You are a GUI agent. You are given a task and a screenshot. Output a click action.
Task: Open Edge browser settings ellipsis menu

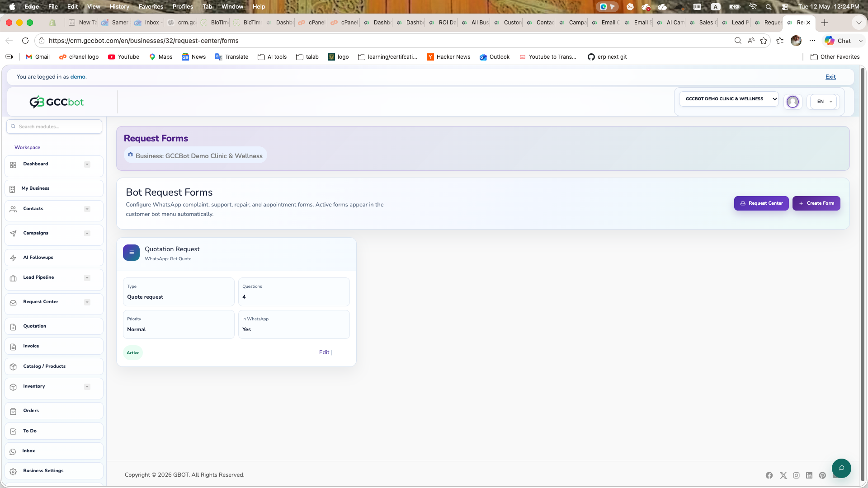click(812, 41)
